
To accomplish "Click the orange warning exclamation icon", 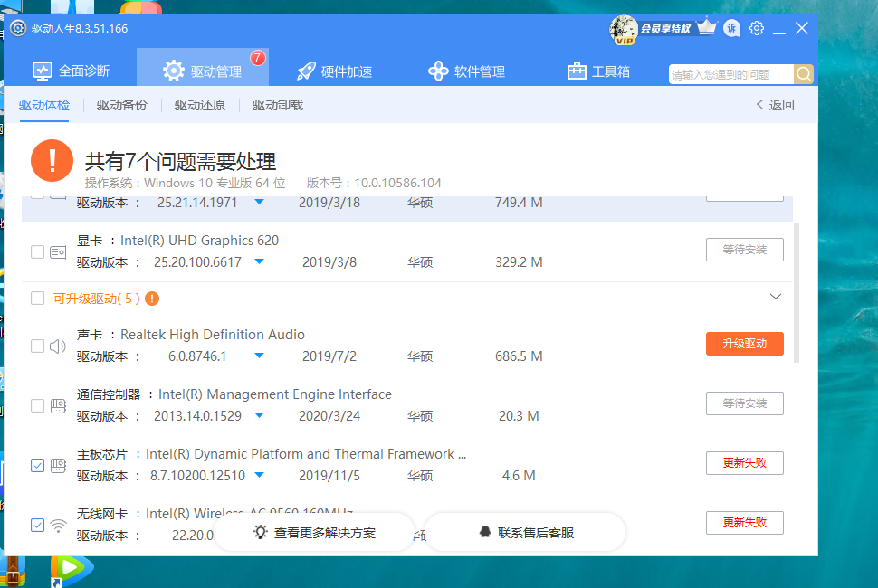I will tap(52, 160).
